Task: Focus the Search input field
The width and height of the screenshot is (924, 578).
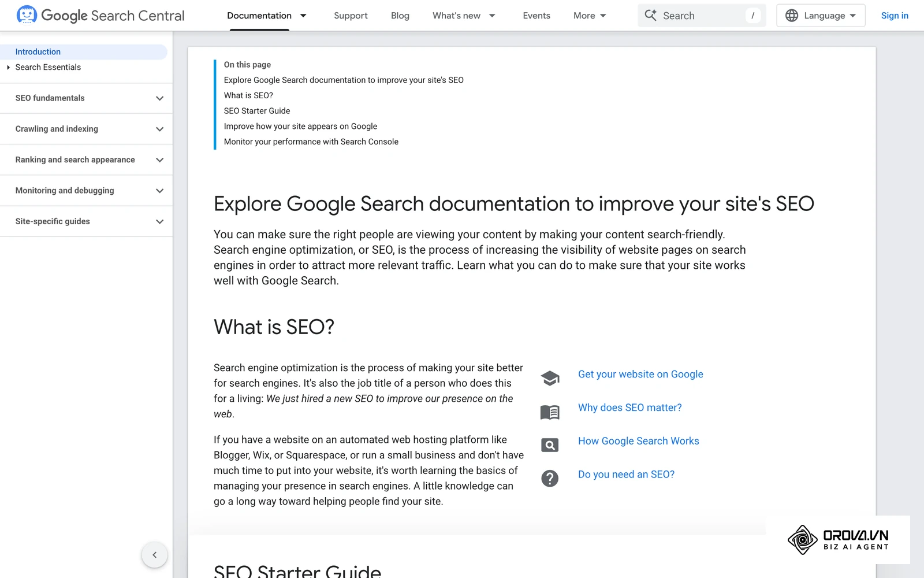Action: 702,16
